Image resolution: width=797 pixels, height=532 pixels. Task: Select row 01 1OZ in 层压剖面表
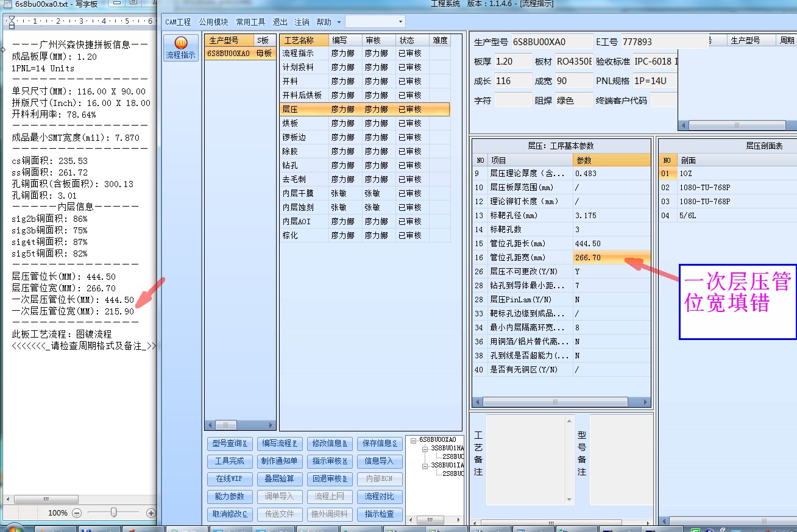(x=728, y=173)
